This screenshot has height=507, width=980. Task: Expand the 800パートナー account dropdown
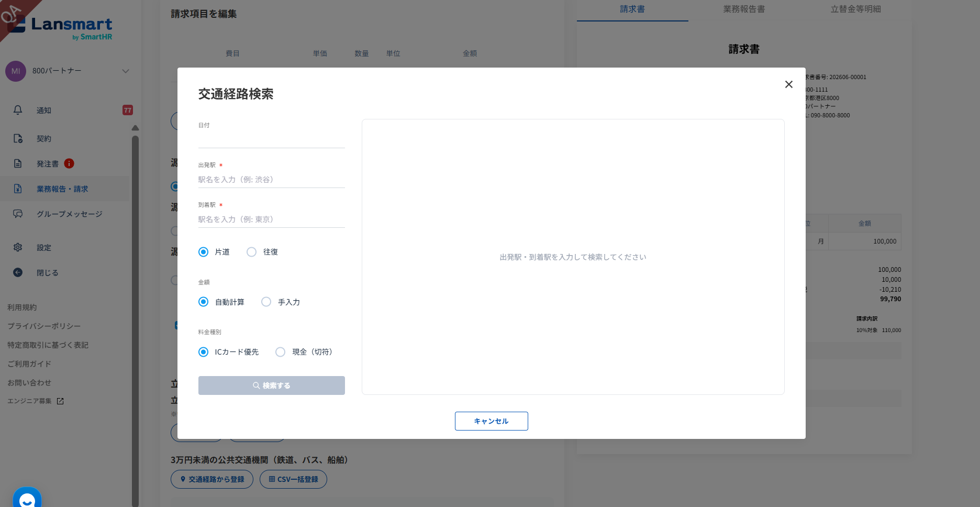click(126, 71)
